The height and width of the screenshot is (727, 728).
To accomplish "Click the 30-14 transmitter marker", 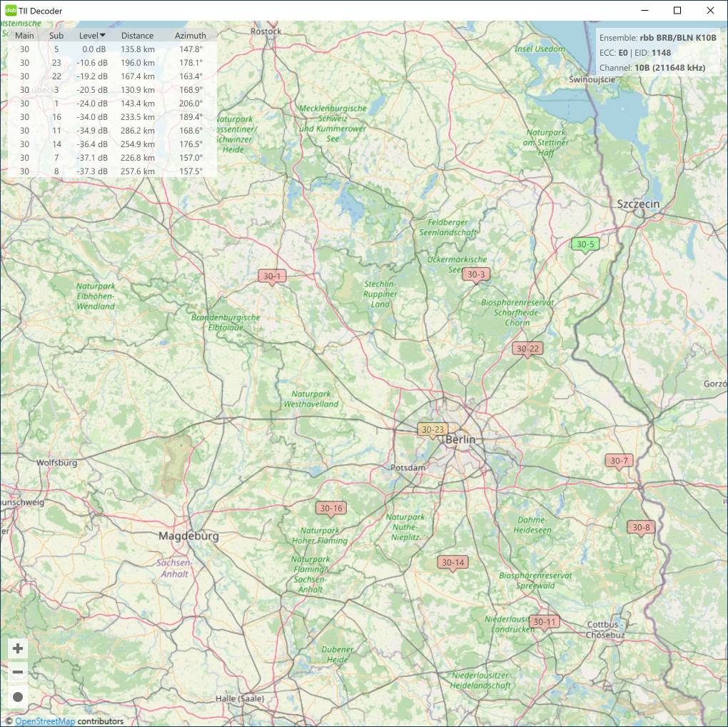I will coord(453,563).
